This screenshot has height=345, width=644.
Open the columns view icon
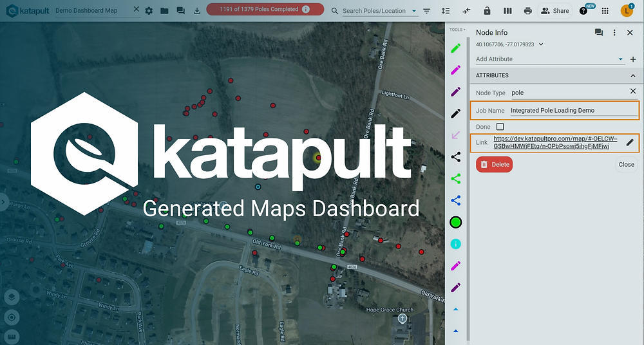pyautogui.click(x=507, y=11)
